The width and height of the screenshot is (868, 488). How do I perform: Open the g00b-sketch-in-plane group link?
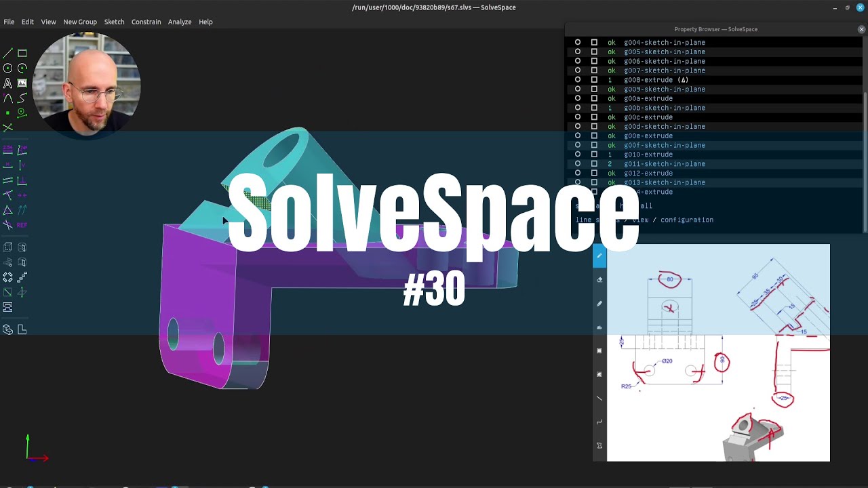tap(665, 108)
